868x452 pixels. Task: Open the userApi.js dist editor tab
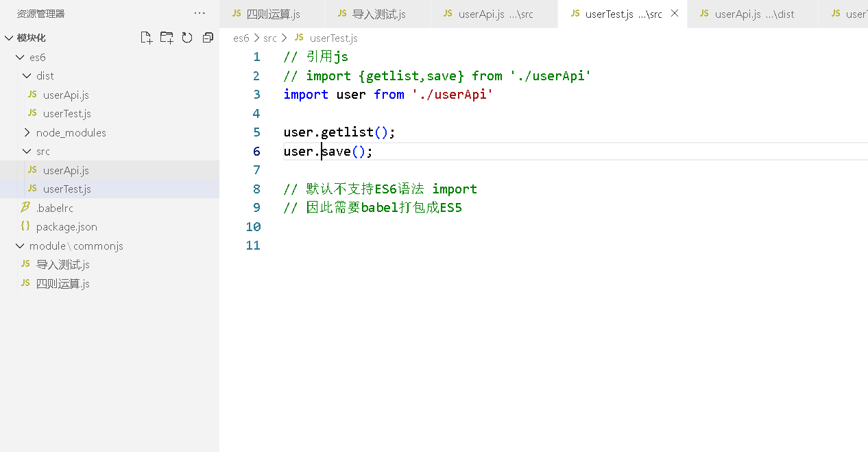pos(753,14)
